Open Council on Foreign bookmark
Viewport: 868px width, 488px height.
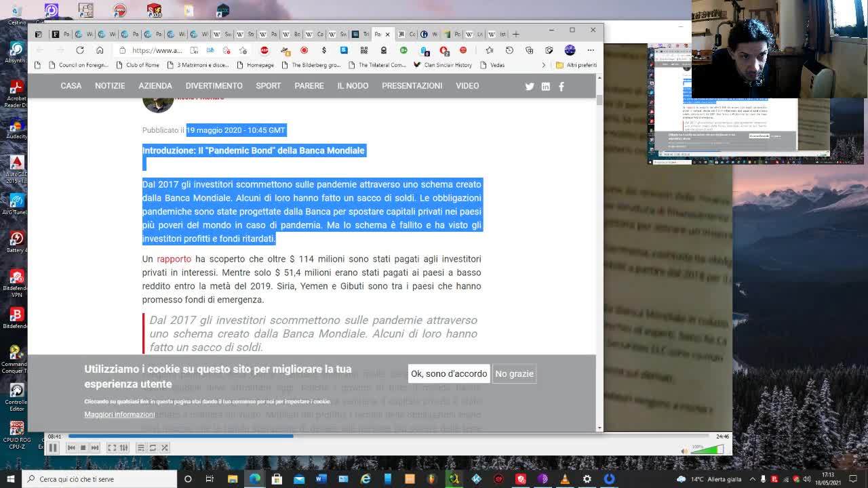[78, 65]
